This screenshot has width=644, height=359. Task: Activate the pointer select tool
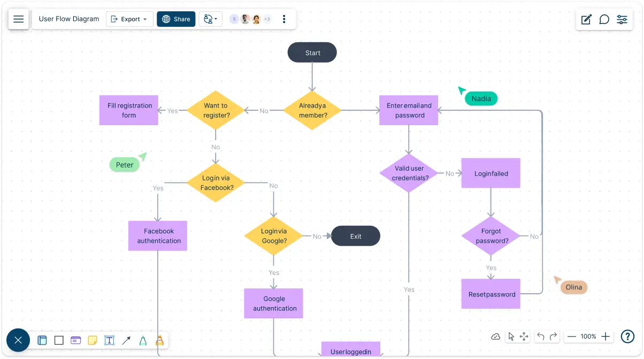tap(511, 337)
